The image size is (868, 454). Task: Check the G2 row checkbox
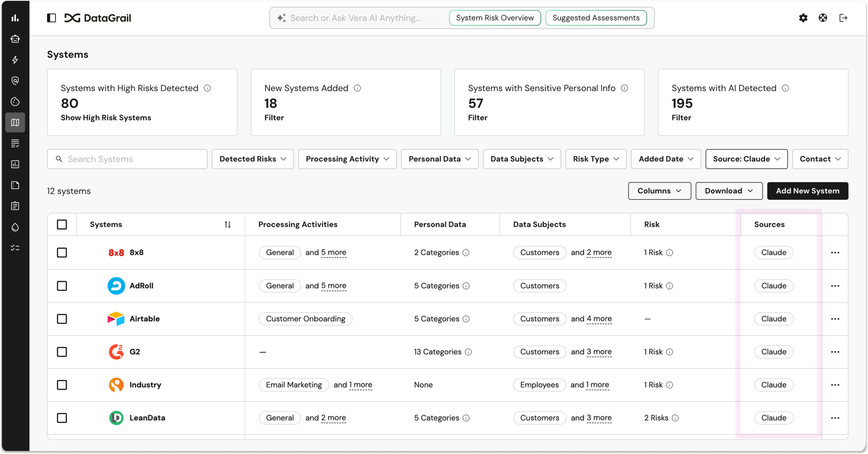click(62, 352)
